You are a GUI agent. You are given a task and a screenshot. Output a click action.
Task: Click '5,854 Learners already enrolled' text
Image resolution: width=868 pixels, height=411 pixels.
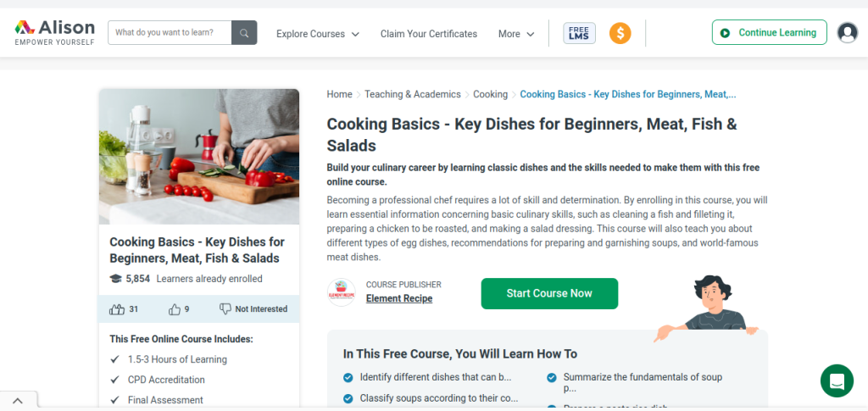pos(194,279)
